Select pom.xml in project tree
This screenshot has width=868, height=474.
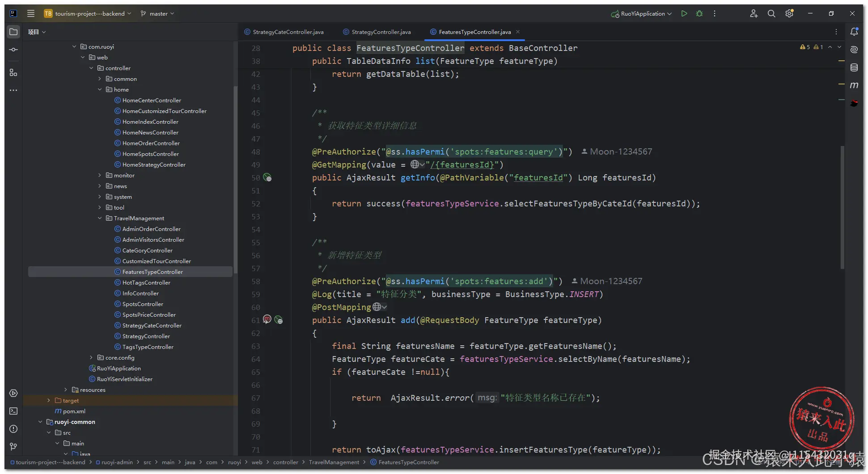click(70, 411)
